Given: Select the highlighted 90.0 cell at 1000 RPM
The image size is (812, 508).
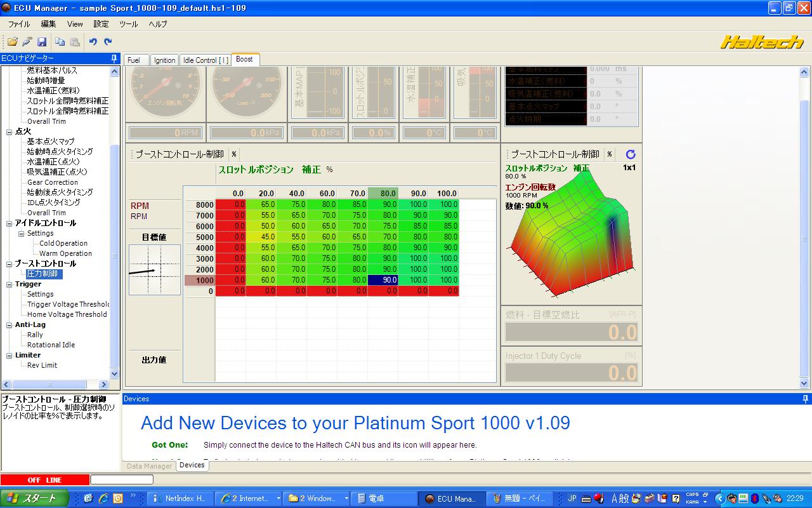Looking at the screenshot, I should pyautogui.click(x=383, y=280).
